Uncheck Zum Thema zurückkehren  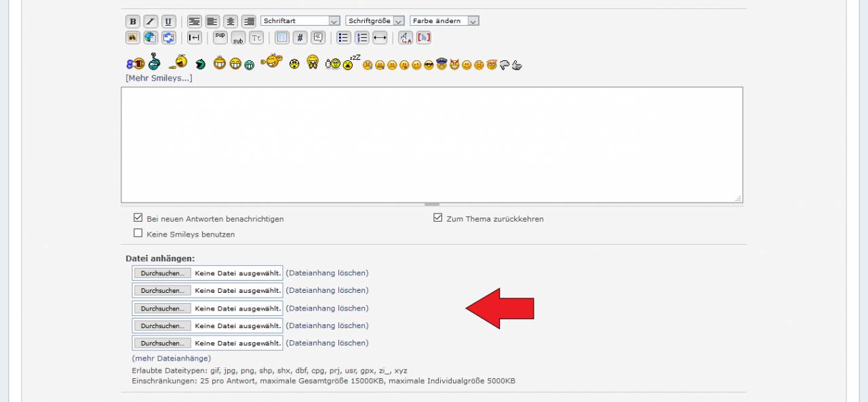coord(438,218)
